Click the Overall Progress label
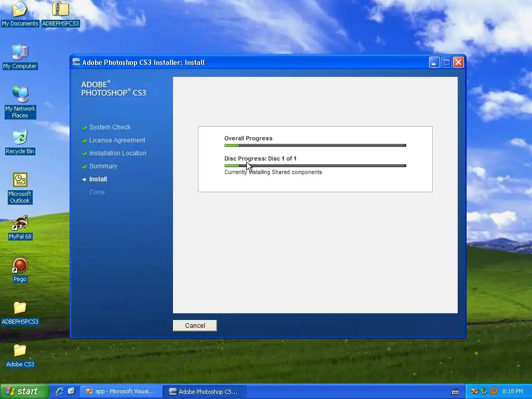 coord(248,138)
